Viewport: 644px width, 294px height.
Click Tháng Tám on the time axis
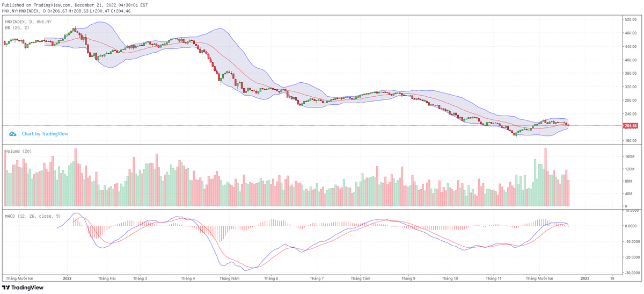pyautogui.click(x=360, y=278)
